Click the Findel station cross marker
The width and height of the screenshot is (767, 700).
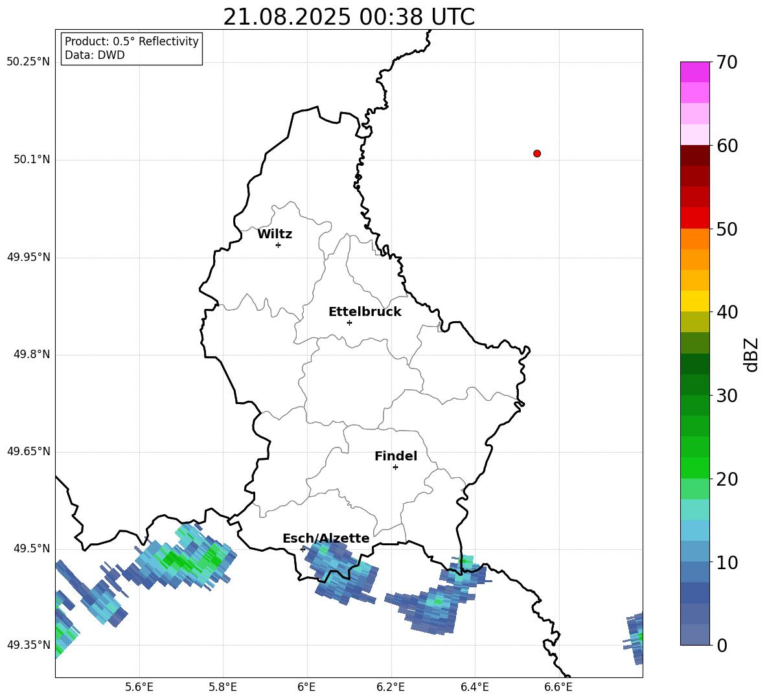click(395, 468)
